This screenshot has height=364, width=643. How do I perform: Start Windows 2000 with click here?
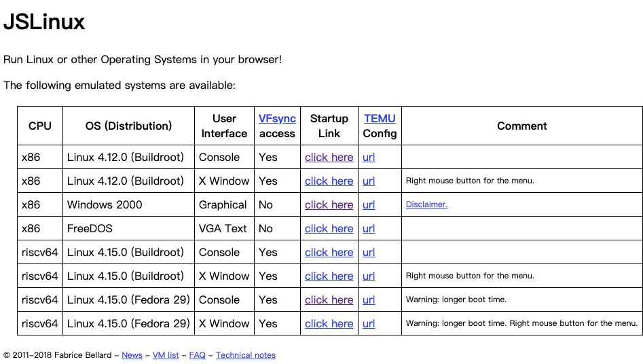point(329,205)
